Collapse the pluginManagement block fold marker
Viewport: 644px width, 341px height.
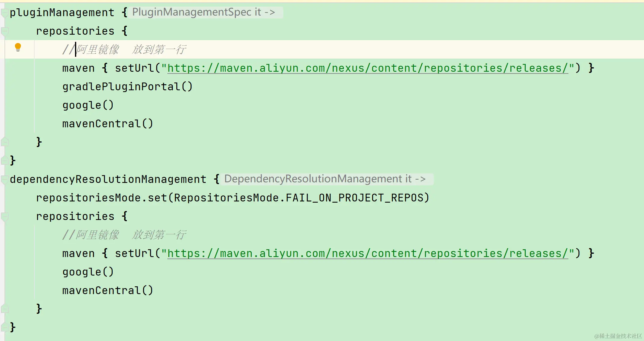pyautogui.click(x=4, y=13)
